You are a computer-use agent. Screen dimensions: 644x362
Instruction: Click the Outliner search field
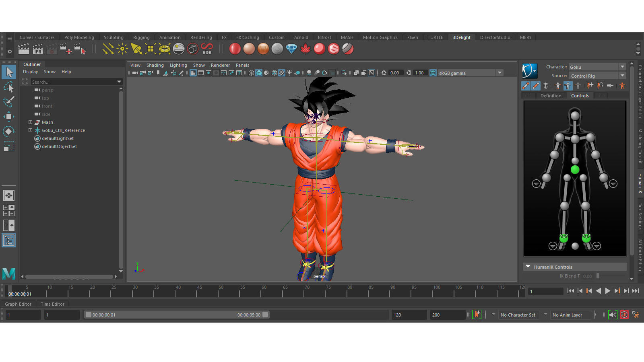pyautogui.click(x=76, y=82)
